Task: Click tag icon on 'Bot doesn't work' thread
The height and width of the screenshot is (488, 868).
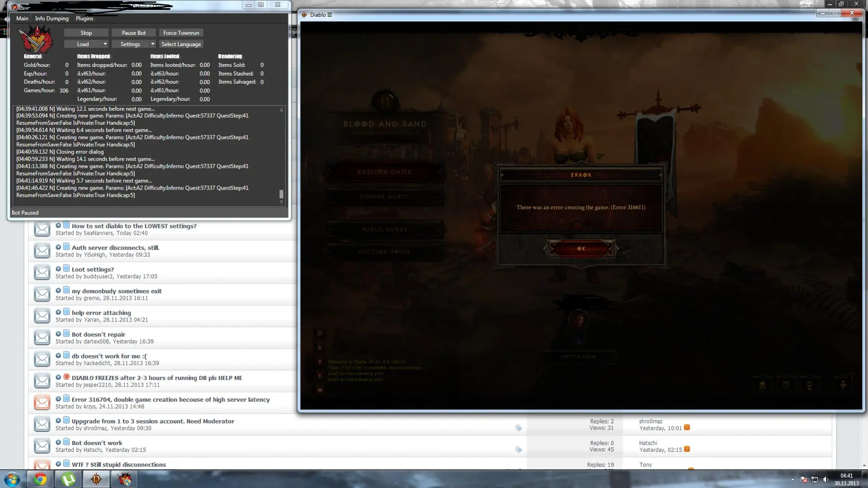Action: pos(518,450)
